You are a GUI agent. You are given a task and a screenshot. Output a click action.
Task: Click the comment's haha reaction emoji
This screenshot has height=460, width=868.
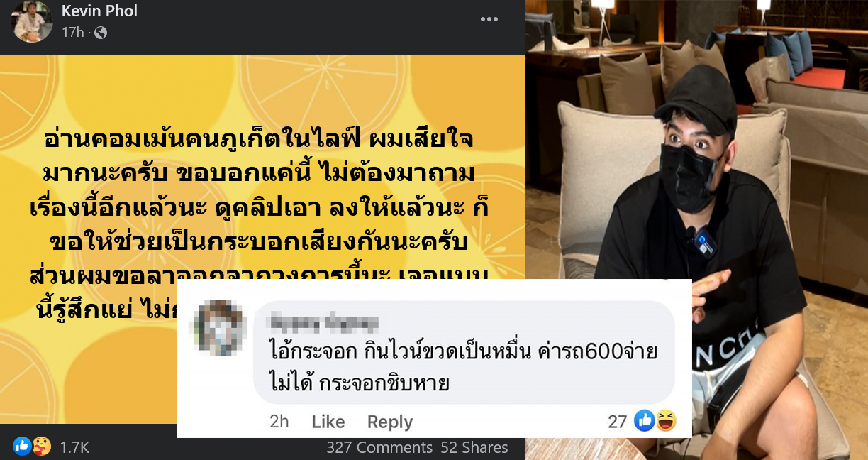(x=666, y=421)
